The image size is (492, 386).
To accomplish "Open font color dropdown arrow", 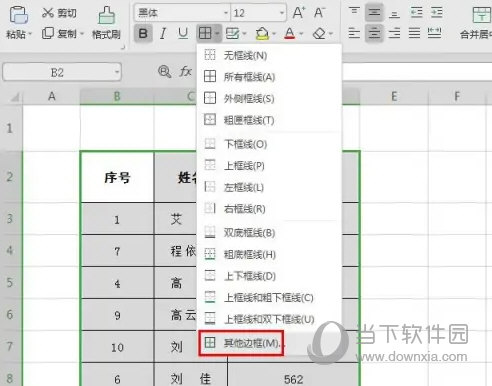I will tap(301, 34).
